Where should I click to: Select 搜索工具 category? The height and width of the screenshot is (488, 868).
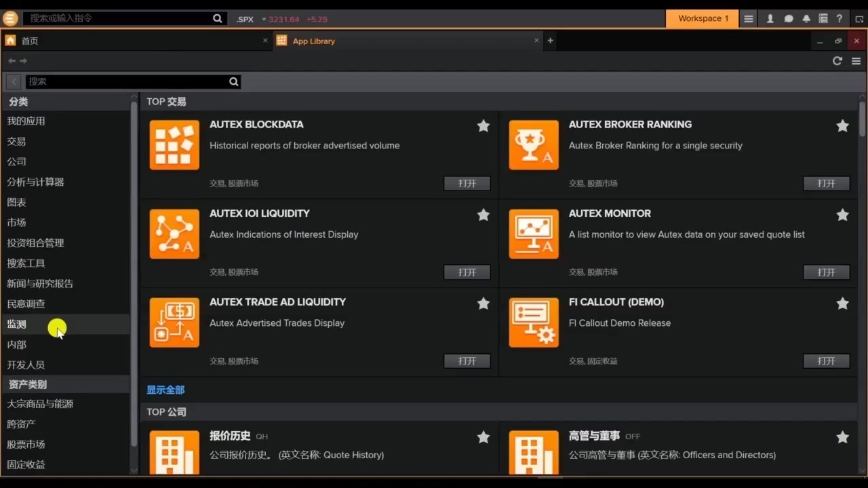pyautogui.click(x=64, y=263)
